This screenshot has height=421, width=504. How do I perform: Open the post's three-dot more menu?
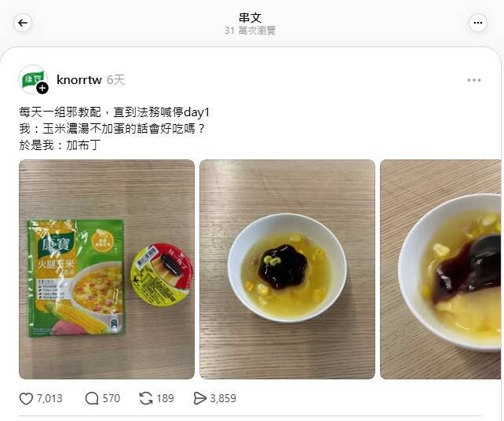click(x=474, y=80)
